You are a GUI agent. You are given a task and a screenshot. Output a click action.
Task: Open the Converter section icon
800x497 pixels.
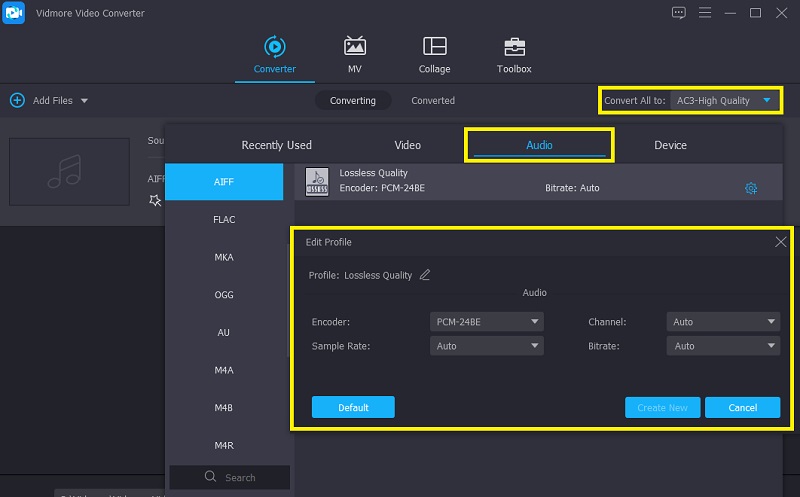[273, 47]
